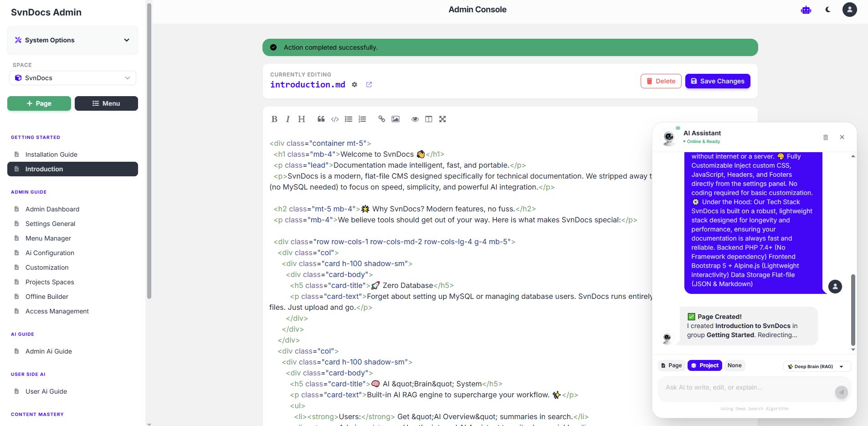Open Settings General page
This screenshot has height=426, width=868.
coord(72,224)
